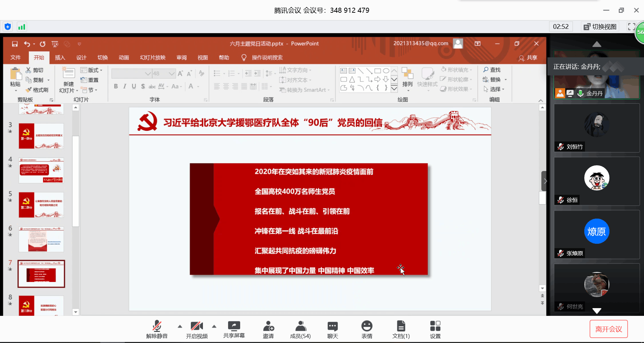This screenshot has width=644, height=343.
Task: Select slide 8 thumbnail
Action: point(41,305)
